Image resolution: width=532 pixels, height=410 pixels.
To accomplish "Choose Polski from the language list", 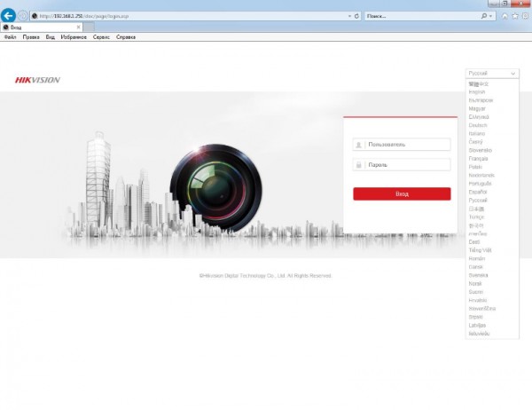I will (475, 167).
